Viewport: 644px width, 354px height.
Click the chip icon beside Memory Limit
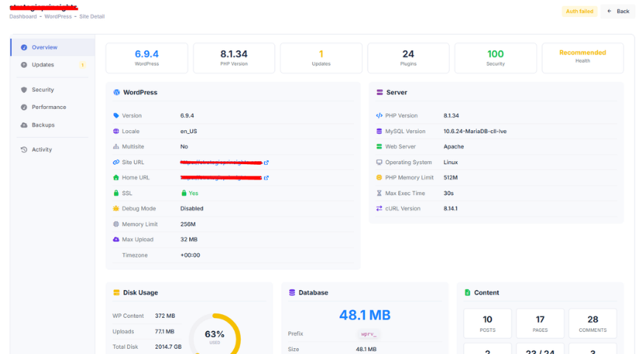[116, 224]
